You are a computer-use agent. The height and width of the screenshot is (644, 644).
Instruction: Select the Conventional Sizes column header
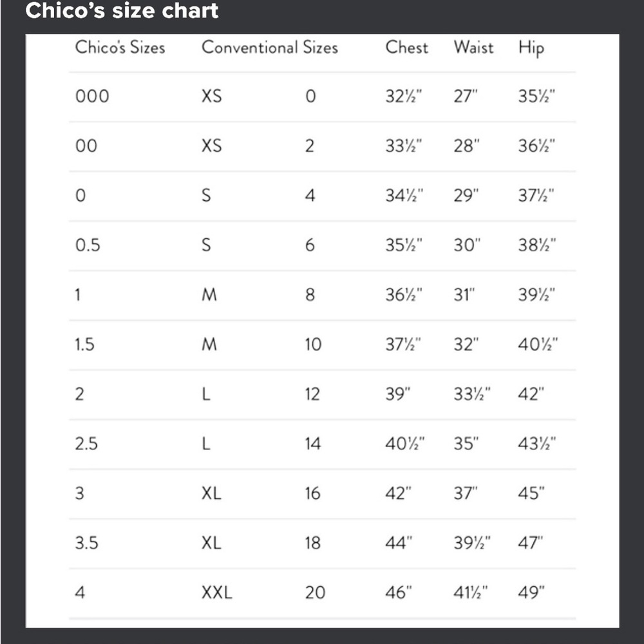coord(270,47)
